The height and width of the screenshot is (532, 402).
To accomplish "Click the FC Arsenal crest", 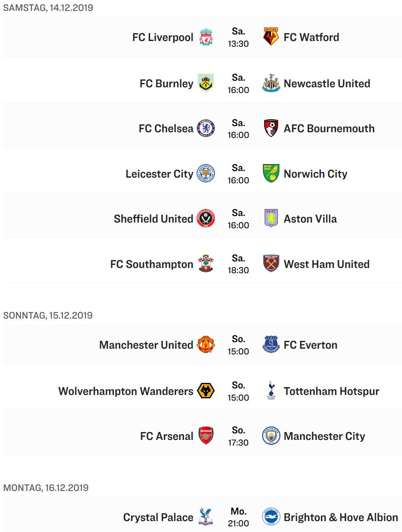I will [x=206, y=436].
